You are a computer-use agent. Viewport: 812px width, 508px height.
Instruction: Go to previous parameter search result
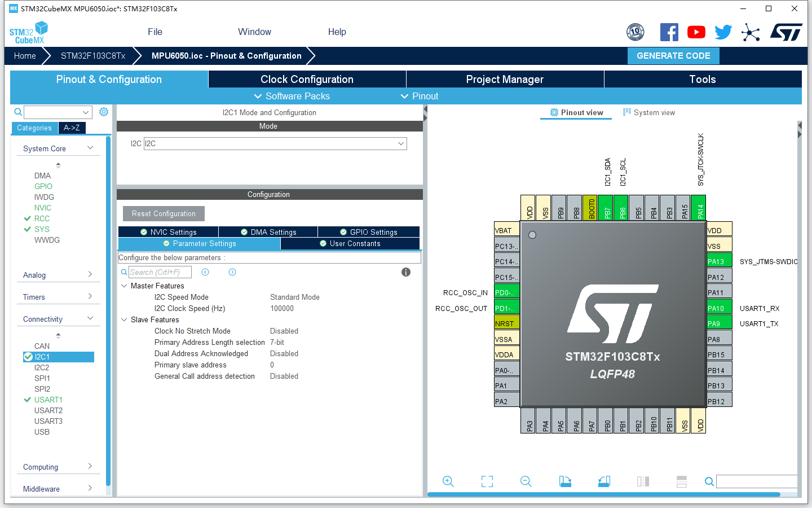click(x=205, y=272)
